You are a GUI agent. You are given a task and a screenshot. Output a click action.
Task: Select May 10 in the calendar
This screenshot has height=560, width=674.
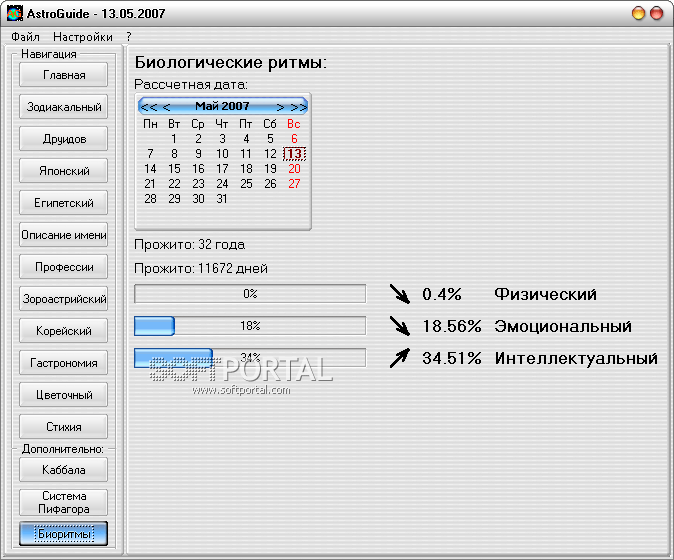point(222,154)
